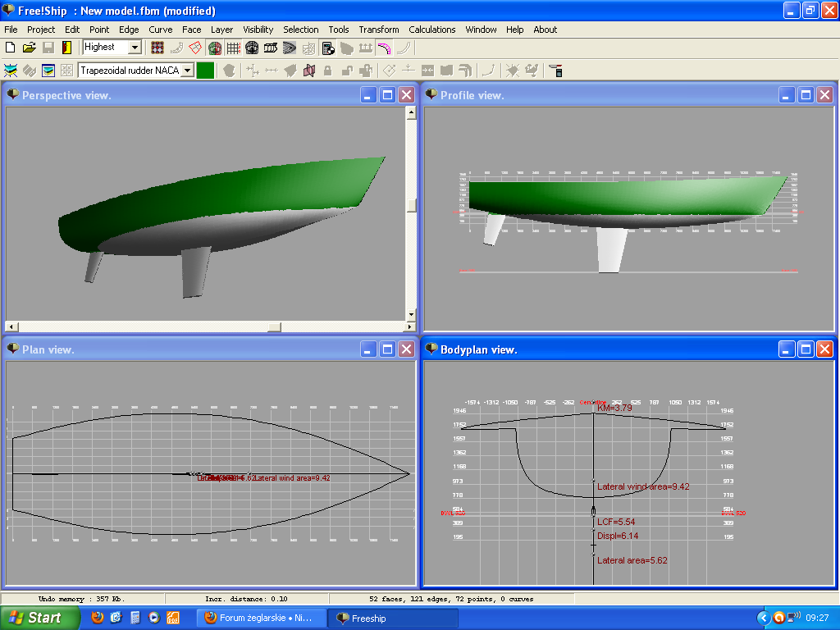Click the closed padlock lock points icon

(x=328, y=71)
